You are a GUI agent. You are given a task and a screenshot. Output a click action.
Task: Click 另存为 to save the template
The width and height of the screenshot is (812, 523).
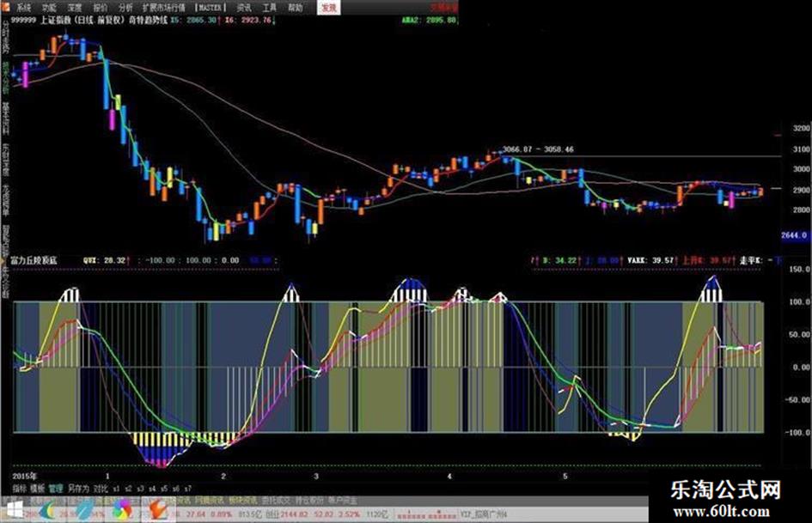click(79, 489)
